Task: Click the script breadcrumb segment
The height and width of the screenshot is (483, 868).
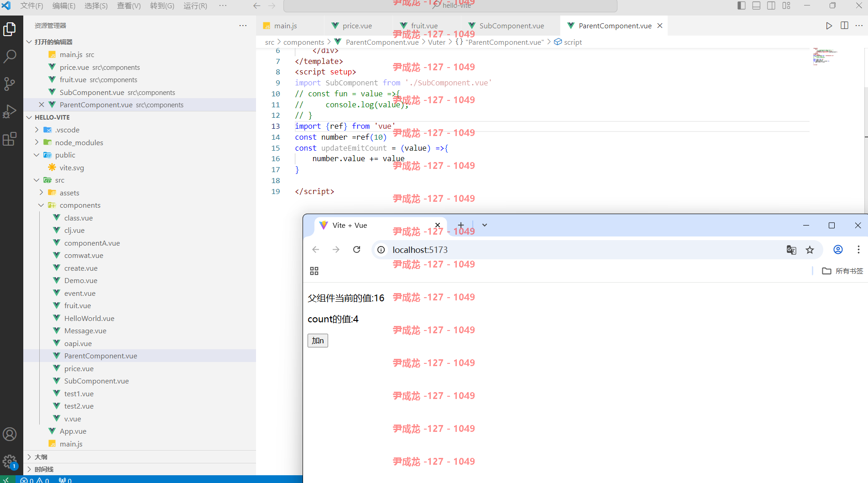Action: pos(568,42)
